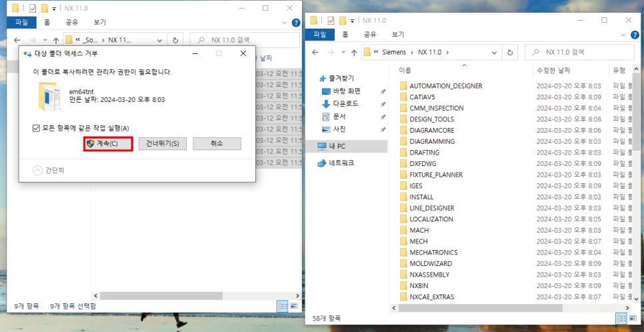Select INSTALL folder
This screenshot has width=644, height=332.
[422, 197]
